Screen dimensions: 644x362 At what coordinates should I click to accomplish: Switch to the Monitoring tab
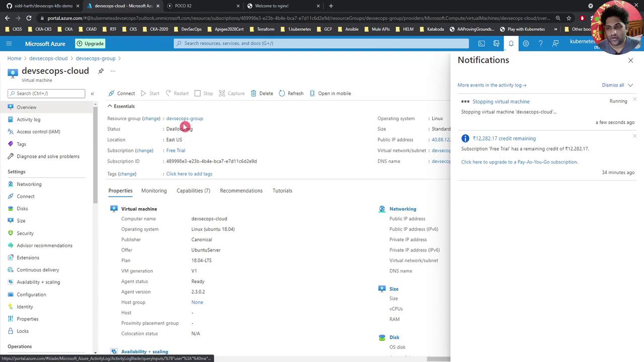tap(154, 191)
